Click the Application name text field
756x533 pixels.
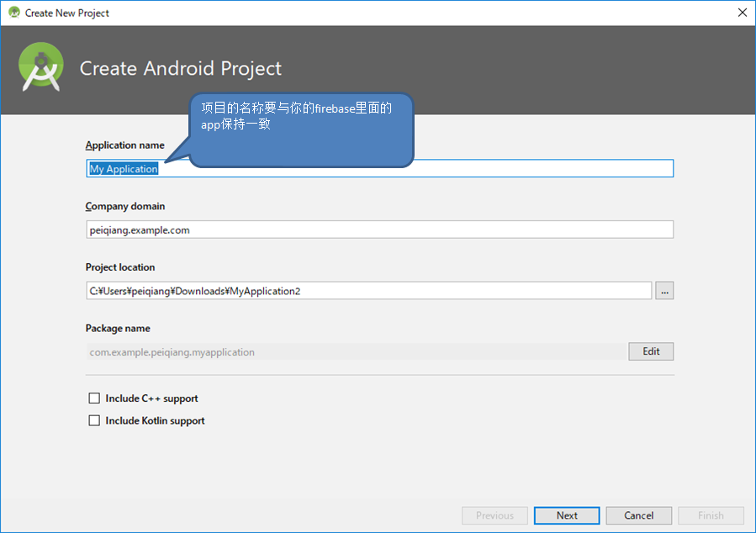click(379, 168)
